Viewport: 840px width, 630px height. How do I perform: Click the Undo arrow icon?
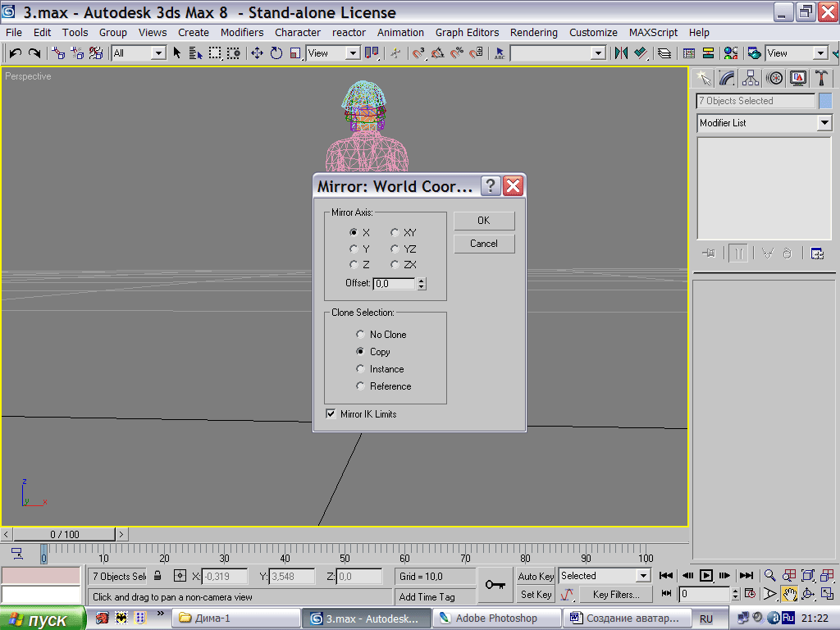pyautogui.click(x=15, y=53)
